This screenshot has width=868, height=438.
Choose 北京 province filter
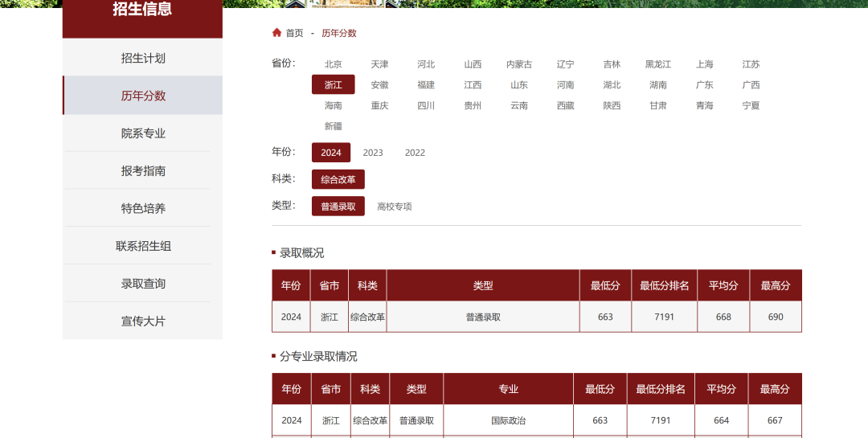click(334, 64)
